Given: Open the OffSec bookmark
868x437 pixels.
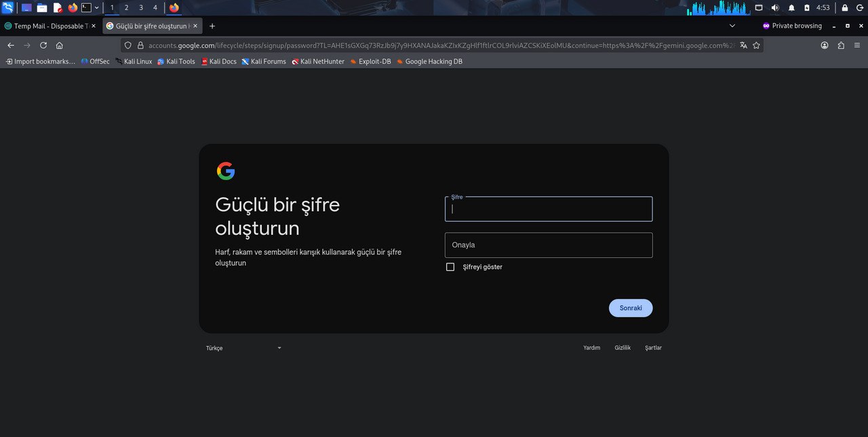Looking at the screenshot, I should pyautogui.click(x=95, y=61).
